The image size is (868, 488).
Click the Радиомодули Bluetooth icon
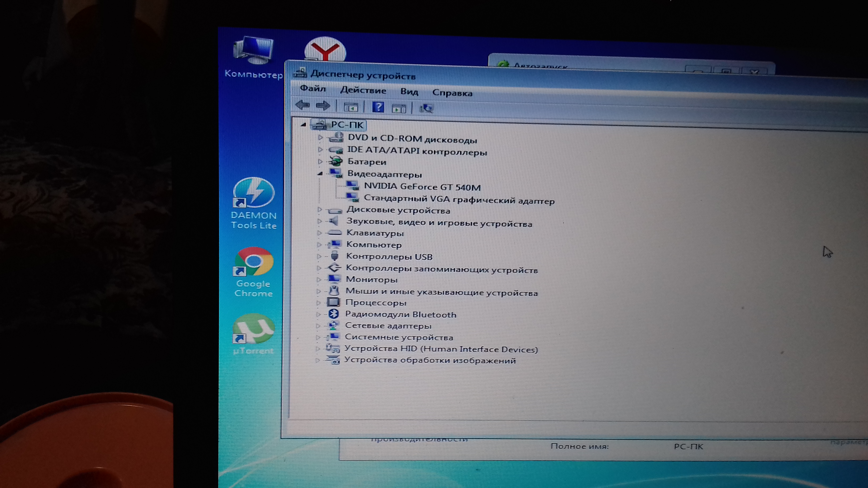click(x=333, y=314)
